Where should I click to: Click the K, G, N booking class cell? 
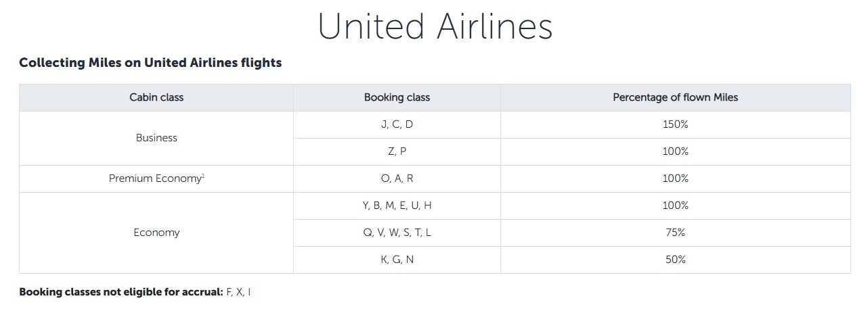click(x=397, y=260)
